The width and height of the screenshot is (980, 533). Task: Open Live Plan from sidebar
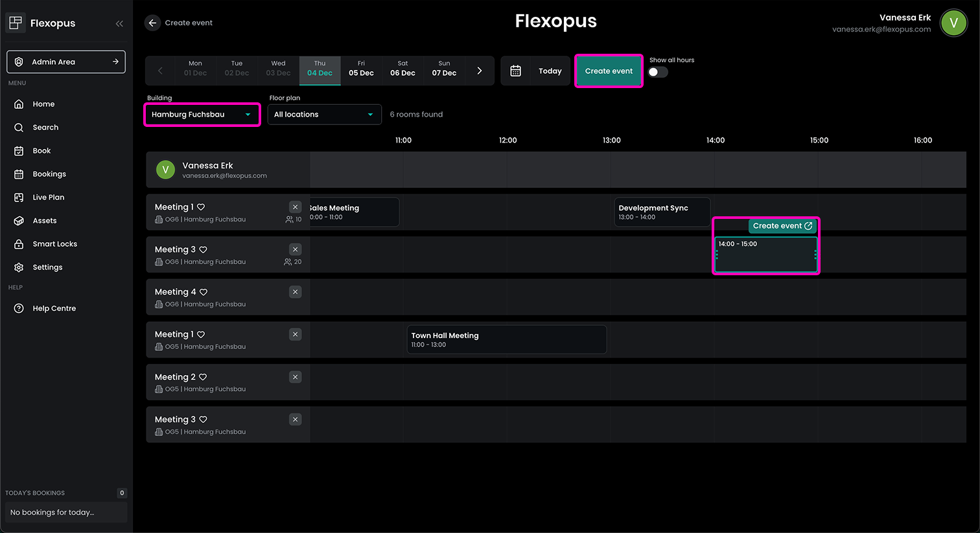point(48,198)
